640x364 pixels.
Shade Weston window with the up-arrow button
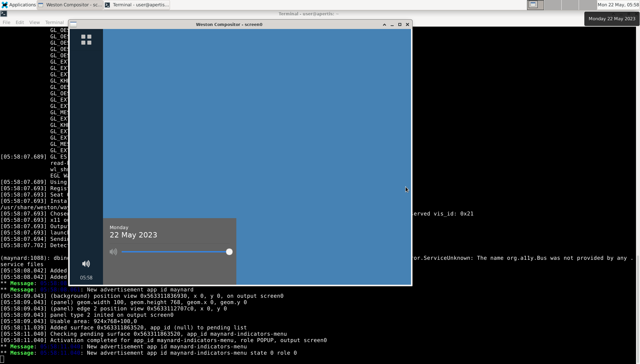click(x=384, y=24)
